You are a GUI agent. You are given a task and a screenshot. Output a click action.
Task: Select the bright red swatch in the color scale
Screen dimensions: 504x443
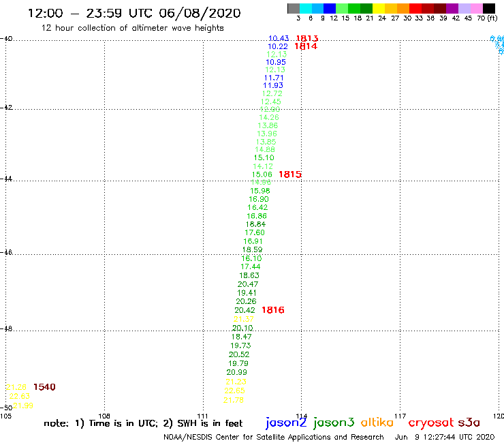point(415,8)
